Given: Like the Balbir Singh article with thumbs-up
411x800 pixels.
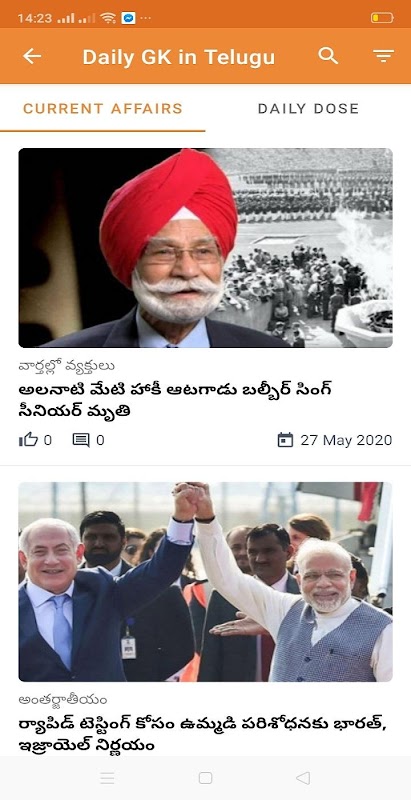Looking at the screenshot, I should (x=29, y=440).
